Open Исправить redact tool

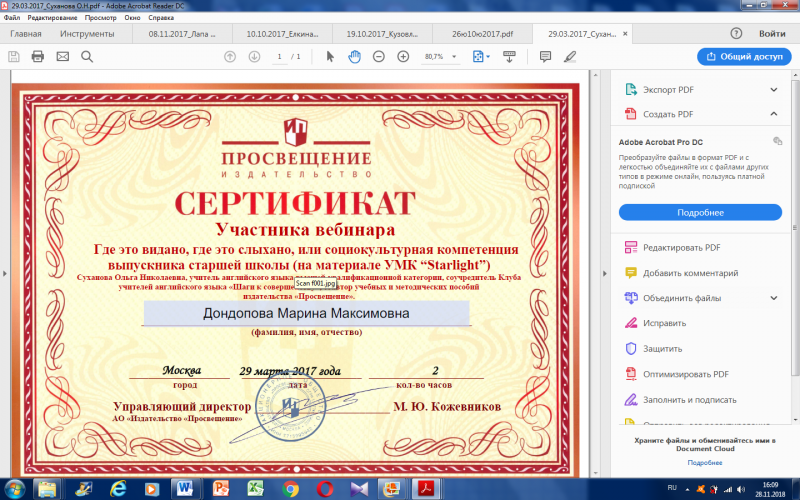(x=664, y=323)
